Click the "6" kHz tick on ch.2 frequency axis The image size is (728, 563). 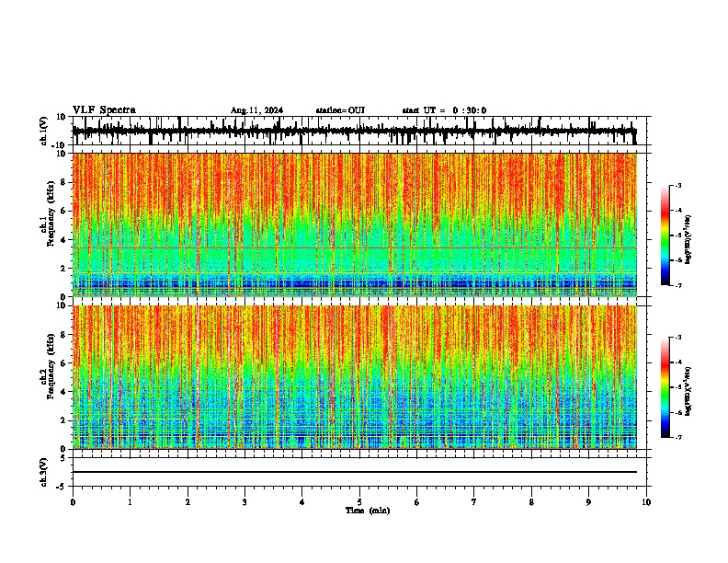(x=63, y=362)
